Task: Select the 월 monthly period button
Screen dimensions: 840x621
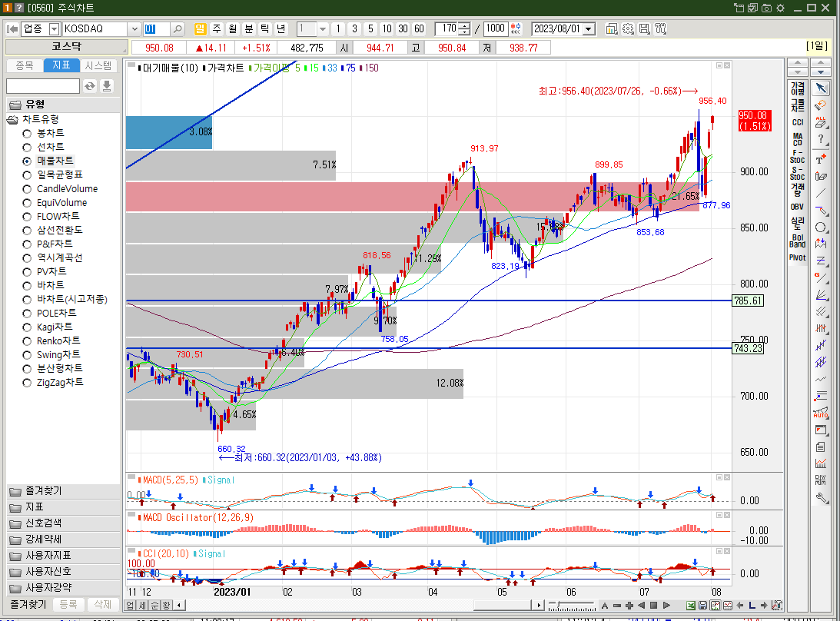Action: [233, 29]
